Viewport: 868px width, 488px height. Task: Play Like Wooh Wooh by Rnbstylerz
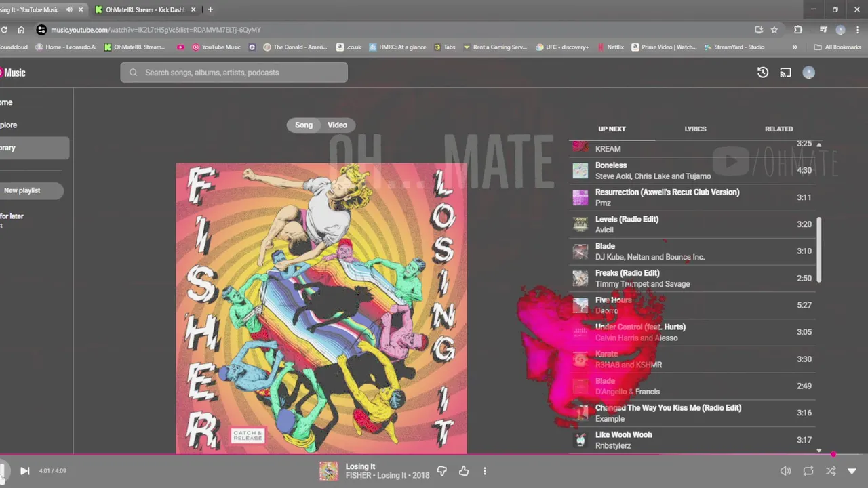[x=692, y=440]
